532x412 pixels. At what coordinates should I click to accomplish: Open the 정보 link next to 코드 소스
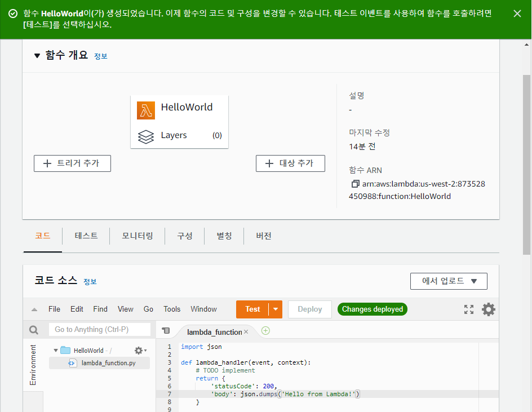(x=90, y=282)
